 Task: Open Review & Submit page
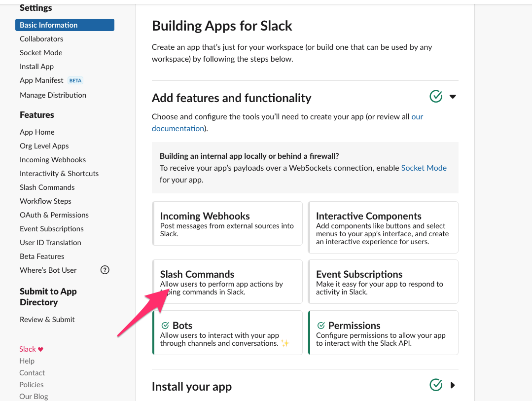tap(47, 320)
